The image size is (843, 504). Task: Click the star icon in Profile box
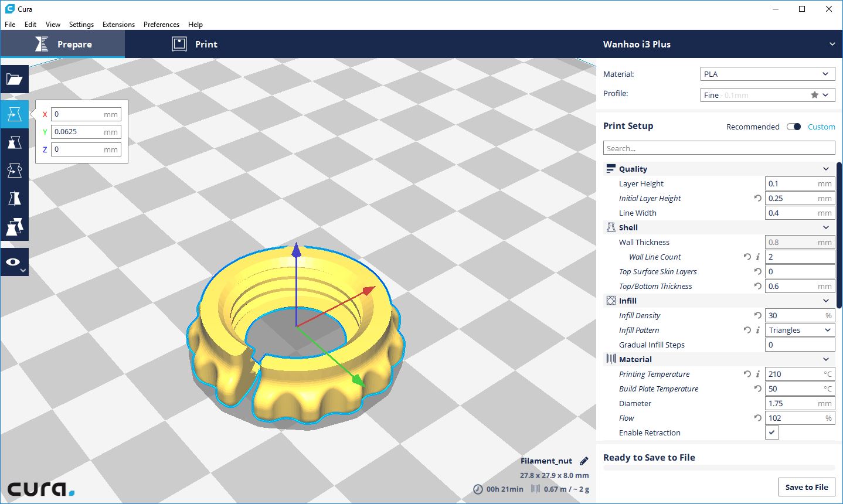click(814, 95)
